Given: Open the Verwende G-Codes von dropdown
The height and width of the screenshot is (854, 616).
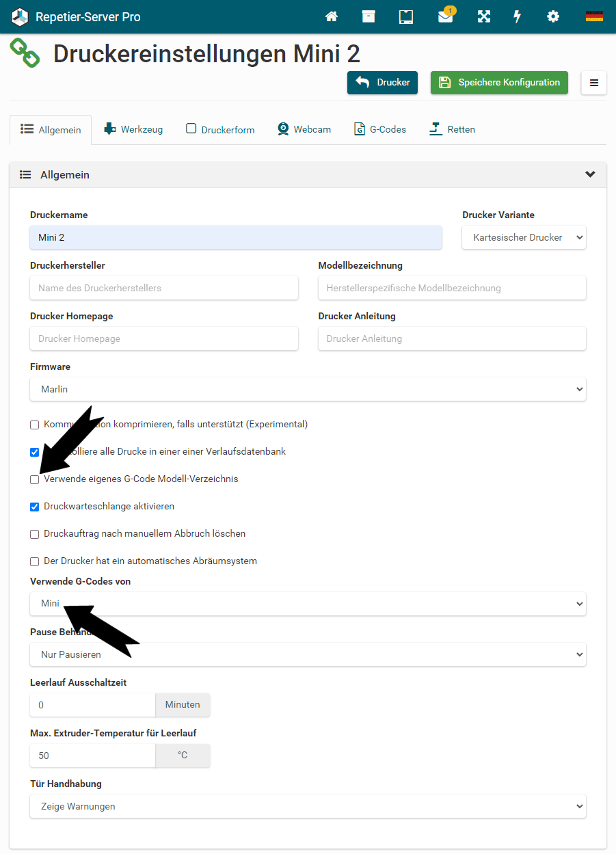Looking at the screenshot, I should (x=308, y=604).
